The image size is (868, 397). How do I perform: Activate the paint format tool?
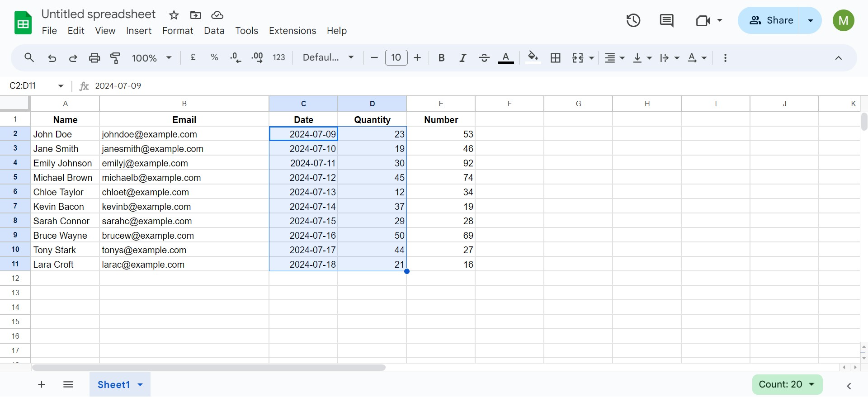[115, 58]
